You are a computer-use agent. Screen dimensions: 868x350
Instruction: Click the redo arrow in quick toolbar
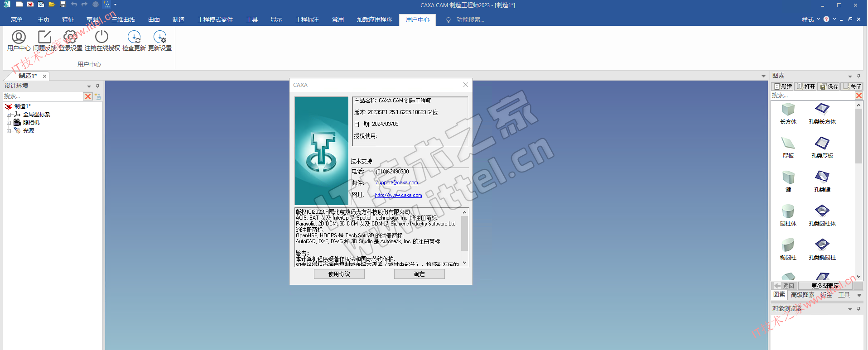pos(85,5)
